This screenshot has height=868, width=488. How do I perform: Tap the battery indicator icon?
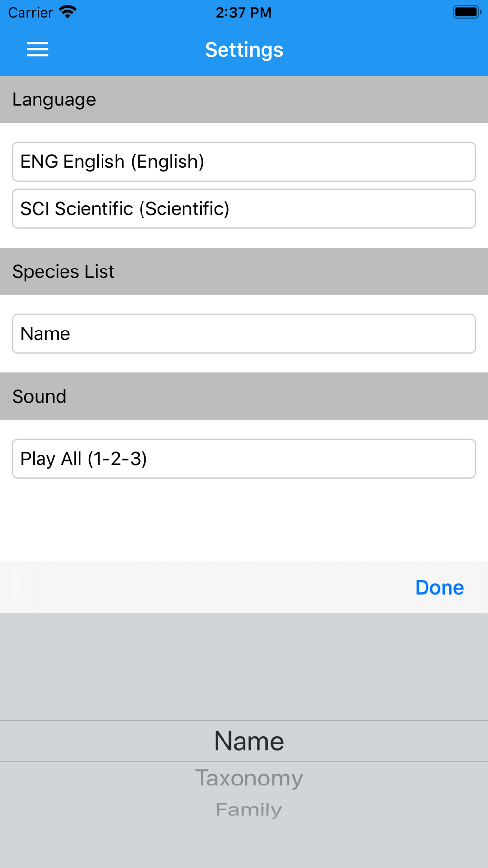467,12
